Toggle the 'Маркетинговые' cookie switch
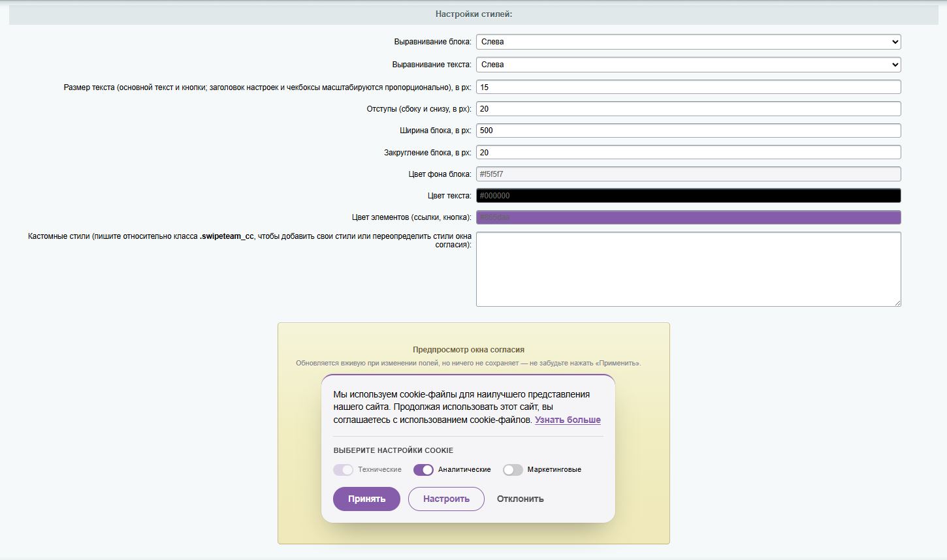The height and width of the screenshot is (560, 947). 513,470
